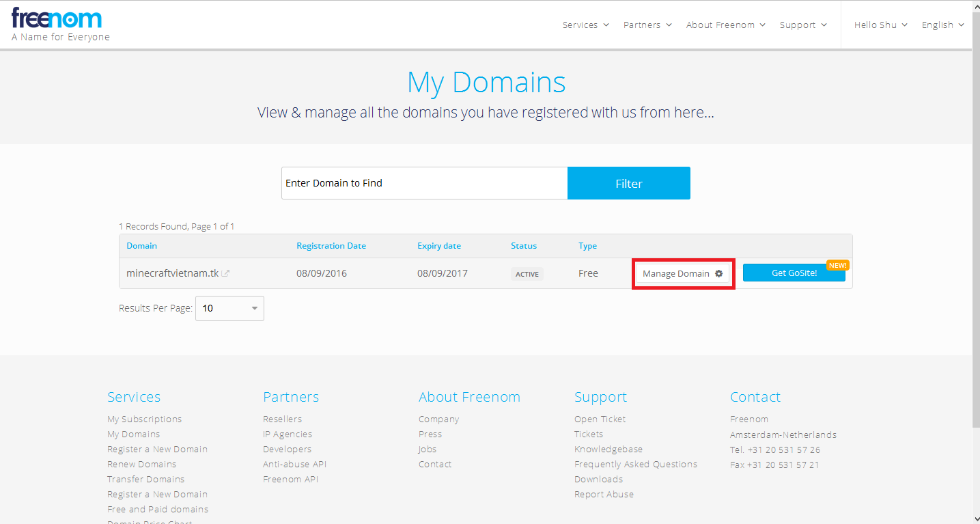Visit the Resellers link
This screenshot has height=524, width=980.
(x=283, y=419)
